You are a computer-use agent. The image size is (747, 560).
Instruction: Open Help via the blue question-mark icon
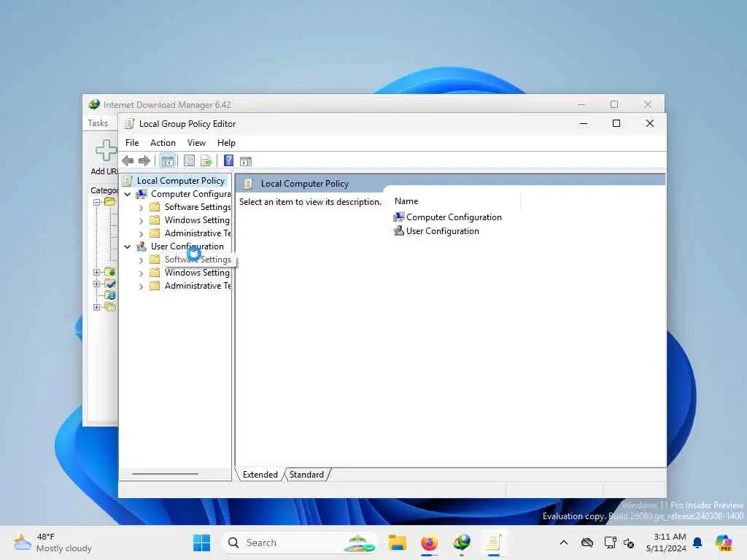pyautogui.click(x=228, y=161)
